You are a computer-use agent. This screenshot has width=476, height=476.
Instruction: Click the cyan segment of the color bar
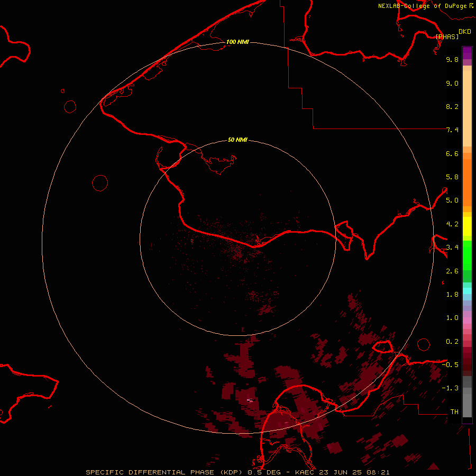coord(467,291)
